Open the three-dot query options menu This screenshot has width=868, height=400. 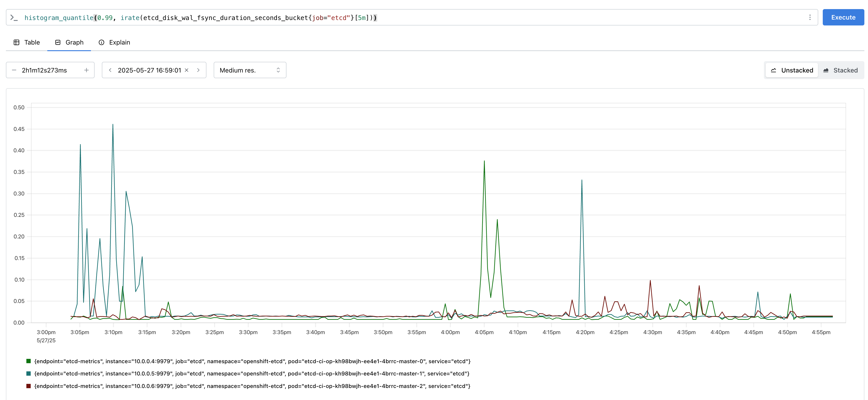click(x=810, y=17)
